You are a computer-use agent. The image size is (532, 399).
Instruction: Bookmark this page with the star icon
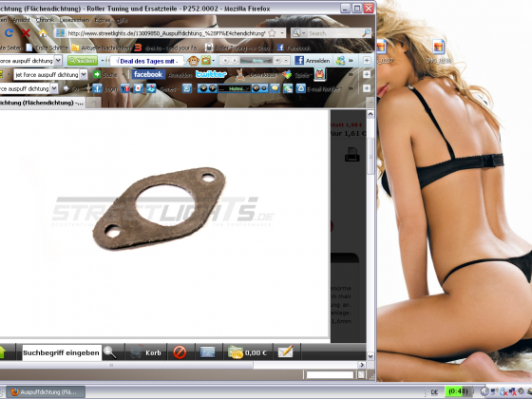(x=272, y=33)
